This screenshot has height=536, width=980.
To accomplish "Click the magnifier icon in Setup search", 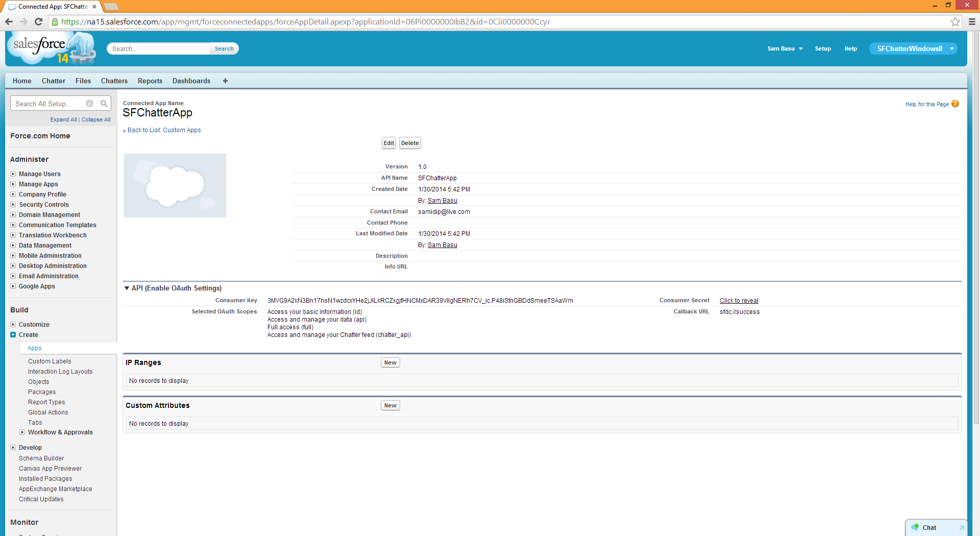I will point(104,104).
